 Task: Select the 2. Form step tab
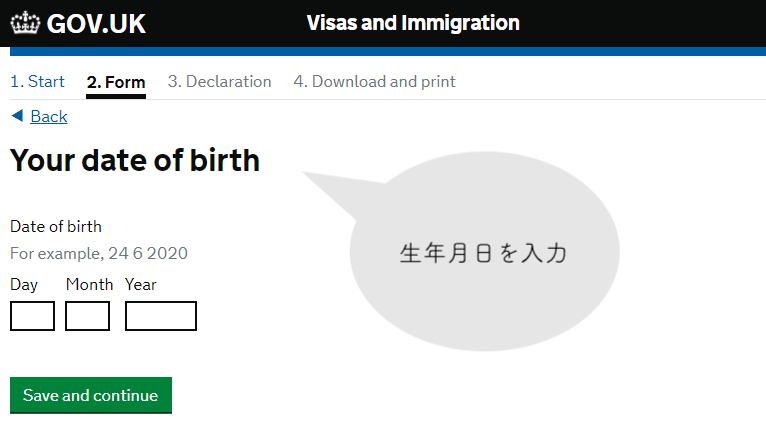[x=116, y=83]
